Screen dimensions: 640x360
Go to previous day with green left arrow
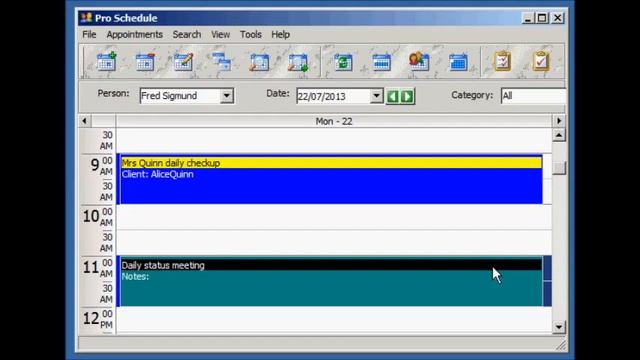(x=393, y=97)
